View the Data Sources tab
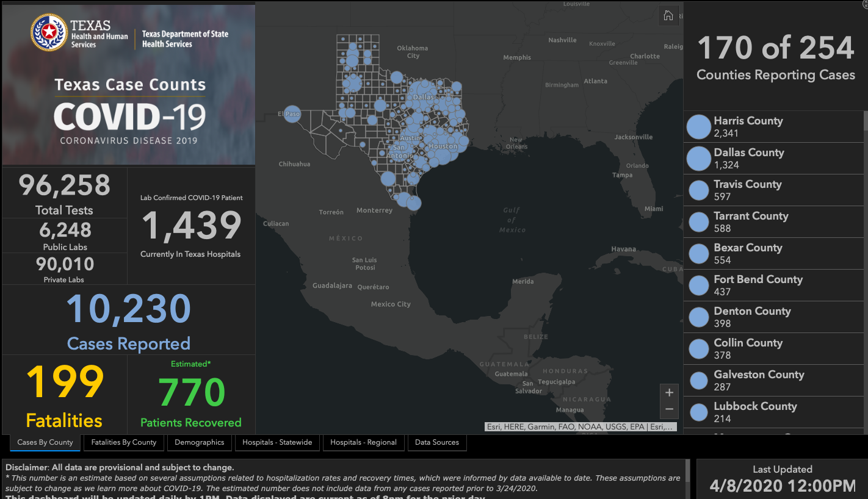Viewport: 868px width, 499px height. click(437, 442)
